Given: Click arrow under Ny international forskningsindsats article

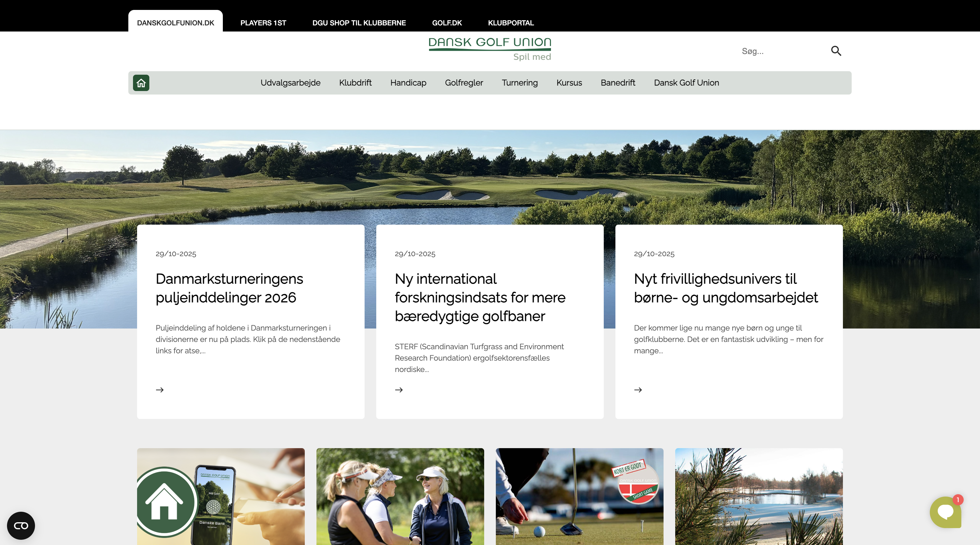Looking at the screenshot, I should click(399, 390).
